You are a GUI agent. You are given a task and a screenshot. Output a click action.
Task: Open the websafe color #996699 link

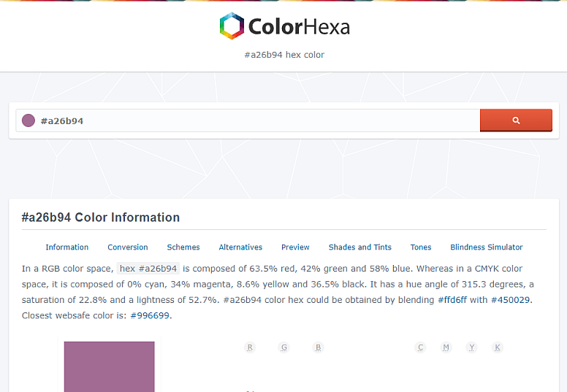[150, 315]
